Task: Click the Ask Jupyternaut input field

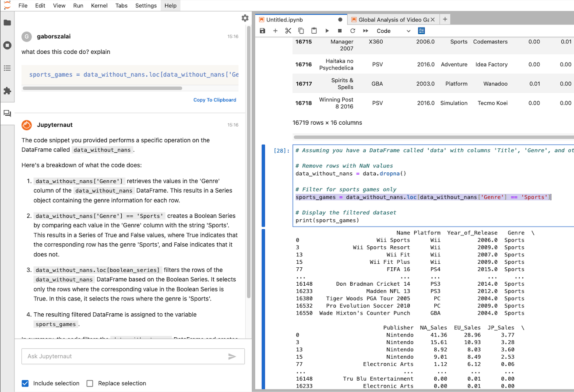Action: point(133,357)
